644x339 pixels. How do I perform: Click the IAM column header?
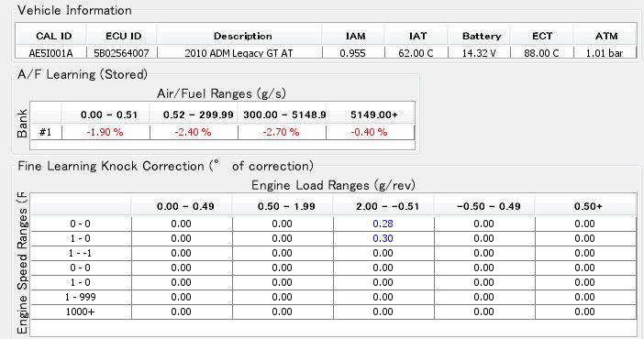[353, 36]
